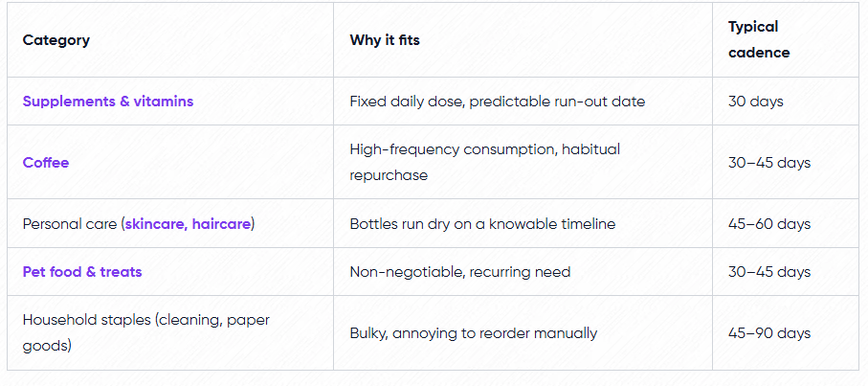Viewport: 868px width, 386px height.
Task: Select the Fixed daily dose description text
Action: coord(497,102)
